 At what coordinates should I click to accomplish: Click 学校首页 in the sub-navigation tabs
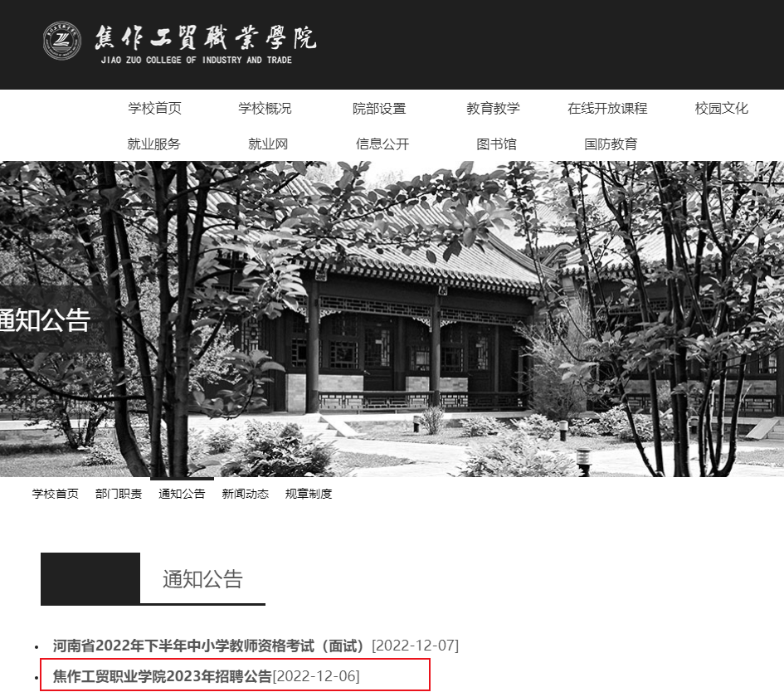coord(55,494)
